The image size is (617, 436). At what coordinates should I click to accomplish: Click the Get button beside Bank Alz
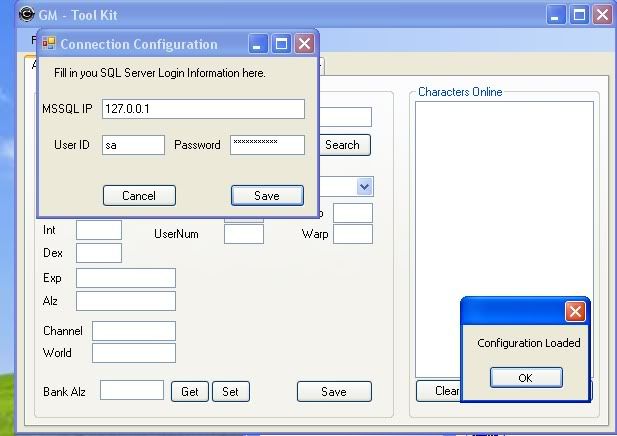(x=189, y=392)
